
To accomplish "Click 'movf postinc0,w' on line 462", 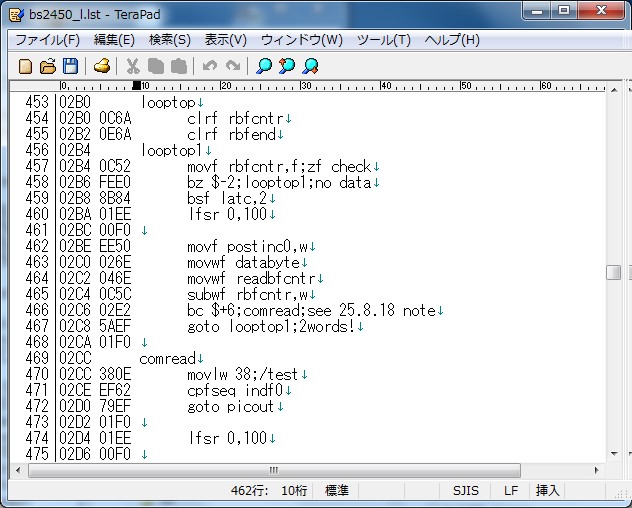I will (247, 246).
